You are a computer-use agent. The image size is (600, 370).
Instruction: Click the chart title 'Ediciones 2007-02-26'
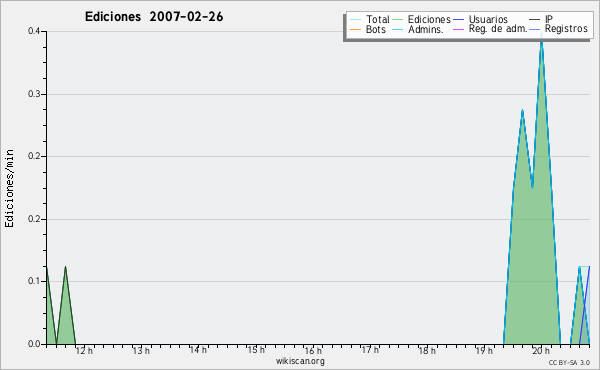pyautogui.click(x=154, y=17)
